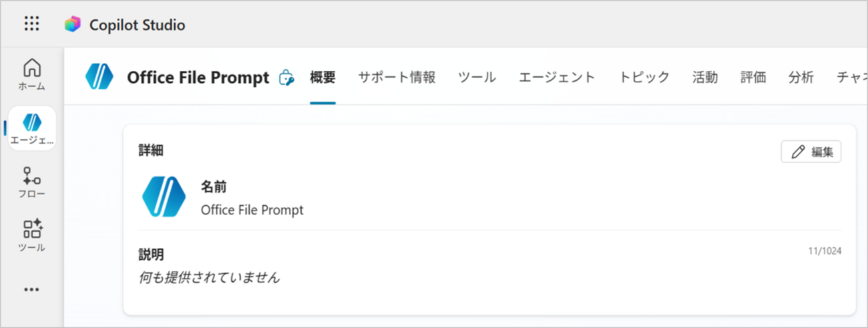Open エージェント in the left sidebar

click(x=32, y=128)
